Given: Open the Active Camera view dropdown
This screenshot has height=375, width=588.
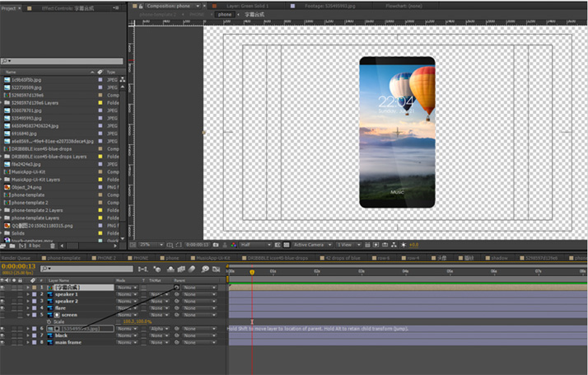Looking at the screenshot, I should click(x=312, y=245).
